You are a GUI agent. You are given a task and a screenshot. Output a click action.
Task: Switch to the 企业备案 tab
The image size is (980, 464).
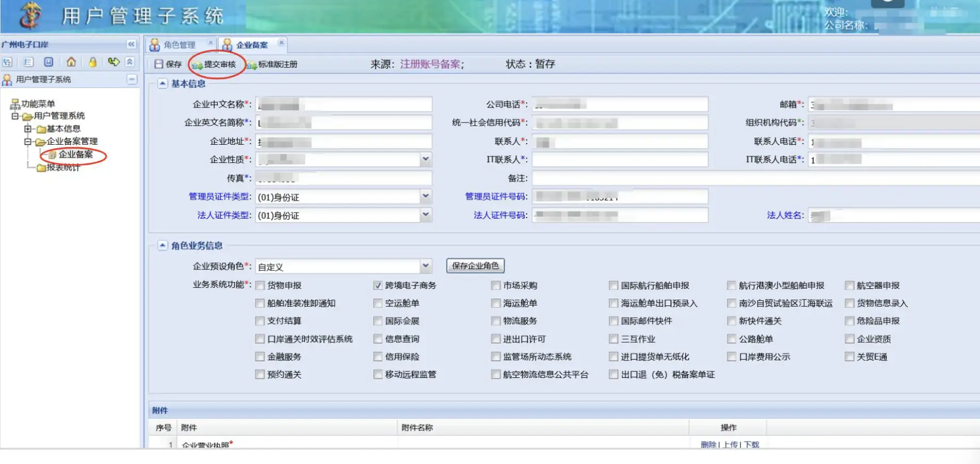tap(252, 45)
